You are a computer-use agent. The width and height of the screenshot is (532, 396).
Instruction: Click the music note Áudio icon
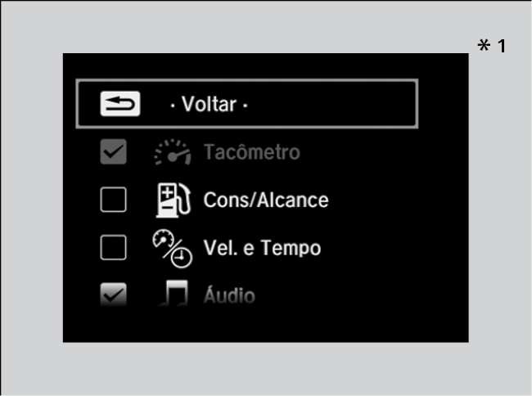click(174, 293)
